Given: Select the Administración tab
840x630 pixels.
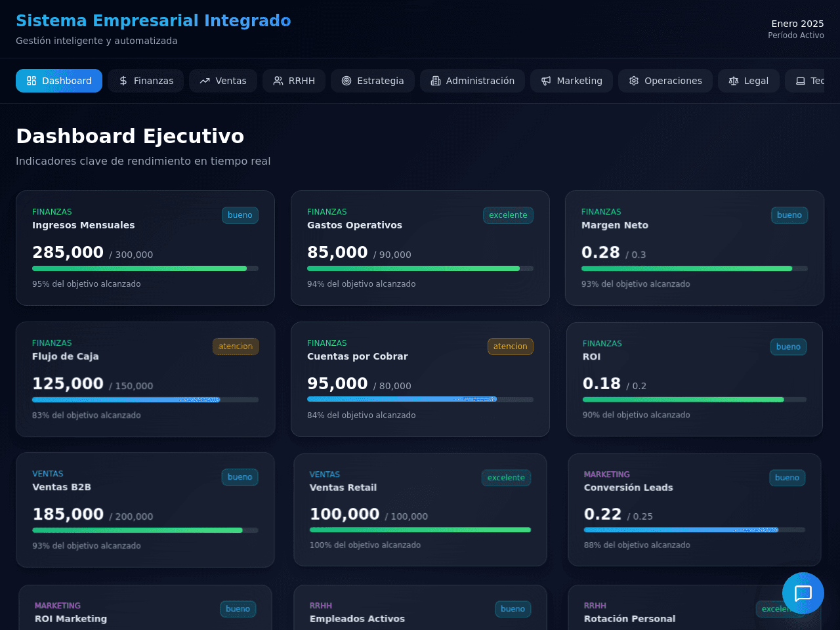Looking at the screenshot, I should click(x=472, y=81).
